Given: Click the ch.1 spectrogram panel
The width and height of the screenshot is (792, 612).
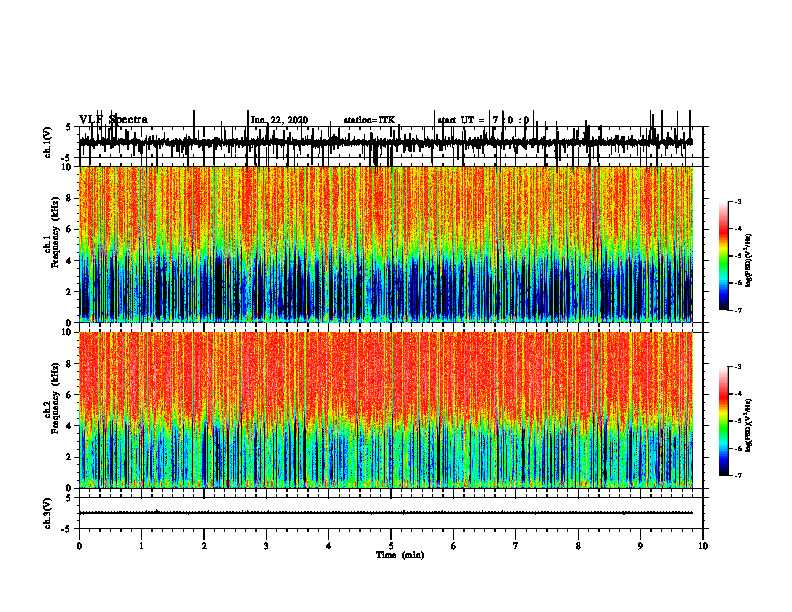Looking at the screenshot, I should click(x=386, y=244).
